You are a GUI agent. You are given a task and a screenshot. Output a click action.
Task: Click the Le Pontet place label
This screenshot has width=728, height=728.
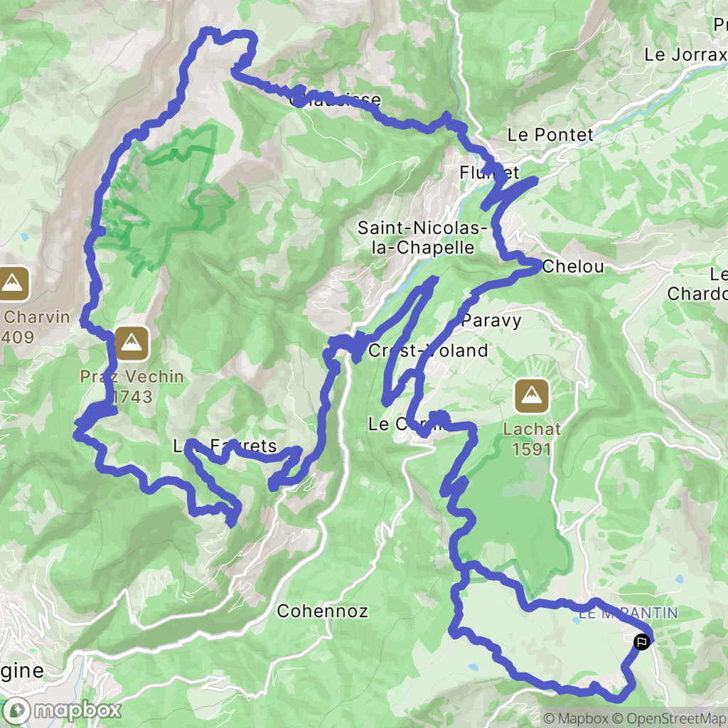point(550,135)
